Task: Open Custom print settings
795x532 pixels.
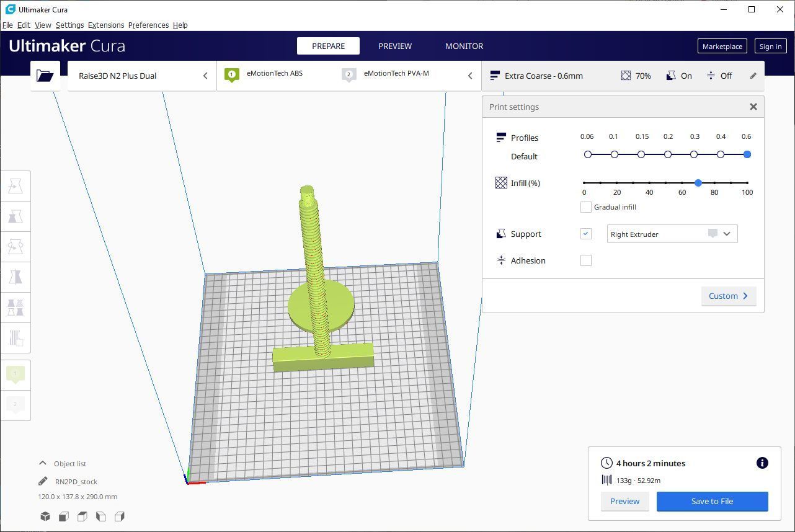Action: (x=729, y=296)
